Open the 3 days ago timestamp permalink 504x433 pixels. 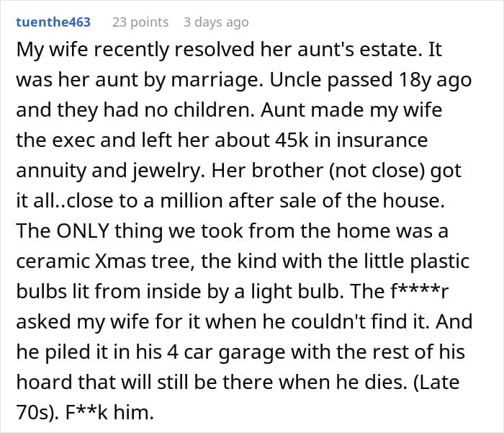[x=216, y=22]
